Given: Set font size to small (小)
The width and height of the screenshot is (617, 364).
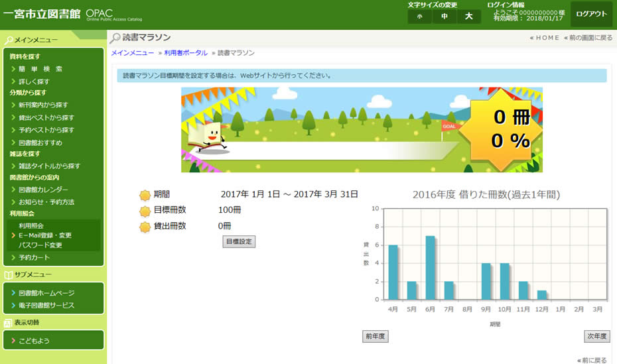Looking at the screenshot, I should click(419, 17).
